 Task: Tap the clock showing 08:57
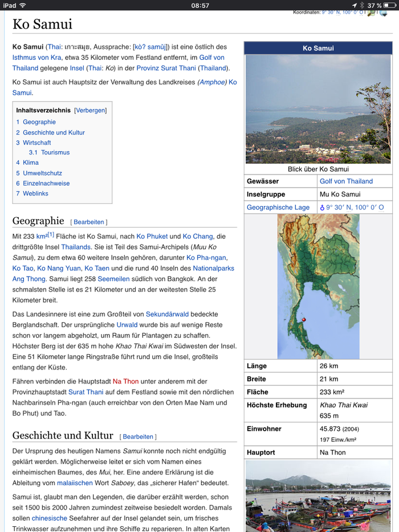(200, 6)
